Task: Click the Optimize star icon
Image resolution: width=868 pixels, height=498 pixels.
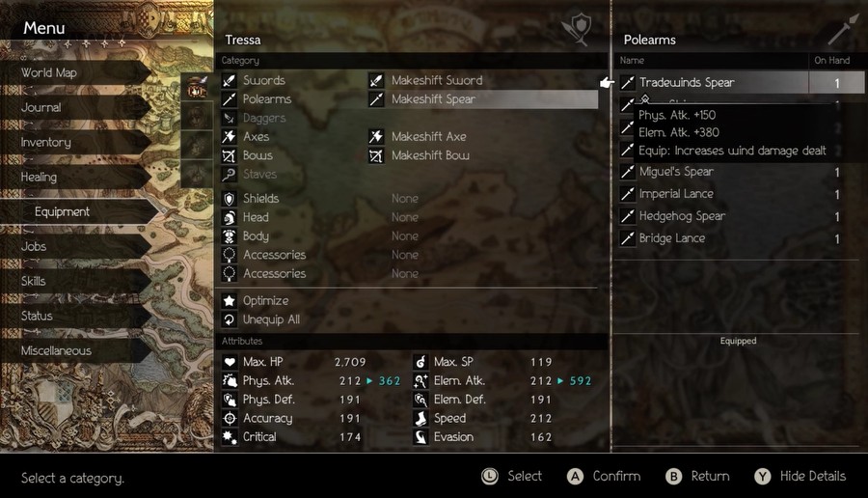Action: pyautogui.click(x=230, y=300)
